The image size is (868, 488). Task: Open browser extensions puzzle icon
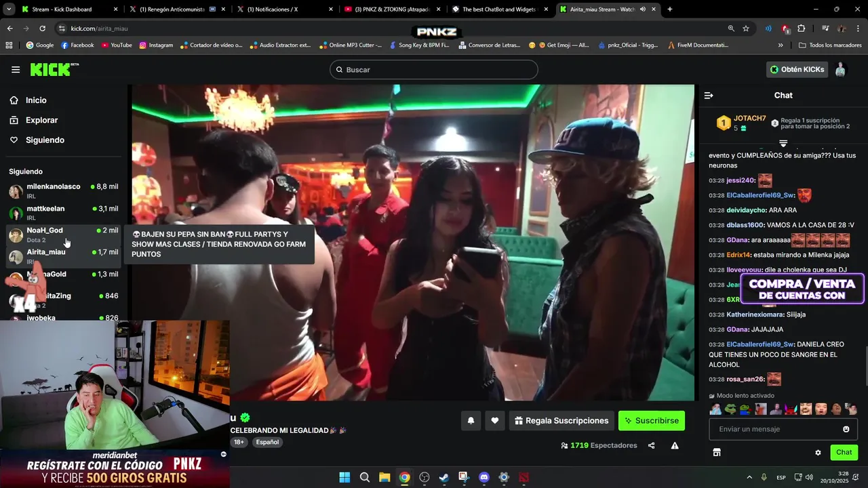coord(802,28)
